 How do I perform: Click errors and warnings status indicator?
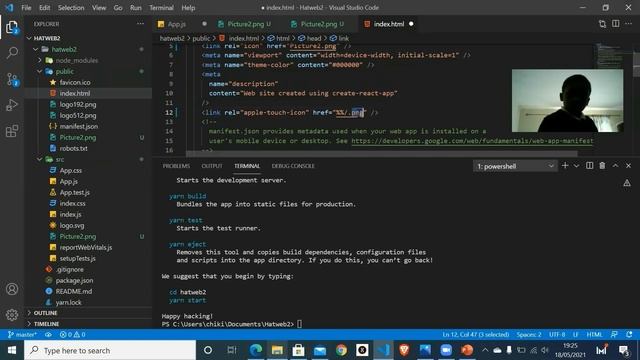[72, 334]
